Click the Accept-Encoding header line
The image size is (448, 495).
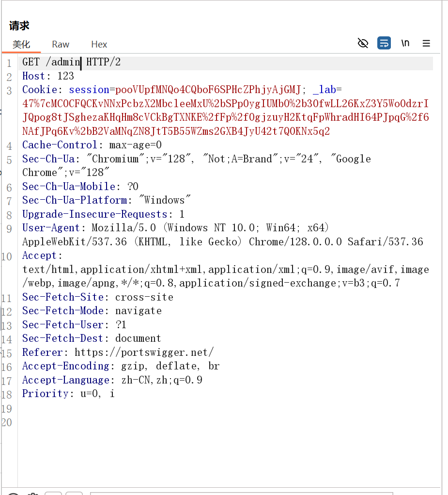tap(121, 366)
